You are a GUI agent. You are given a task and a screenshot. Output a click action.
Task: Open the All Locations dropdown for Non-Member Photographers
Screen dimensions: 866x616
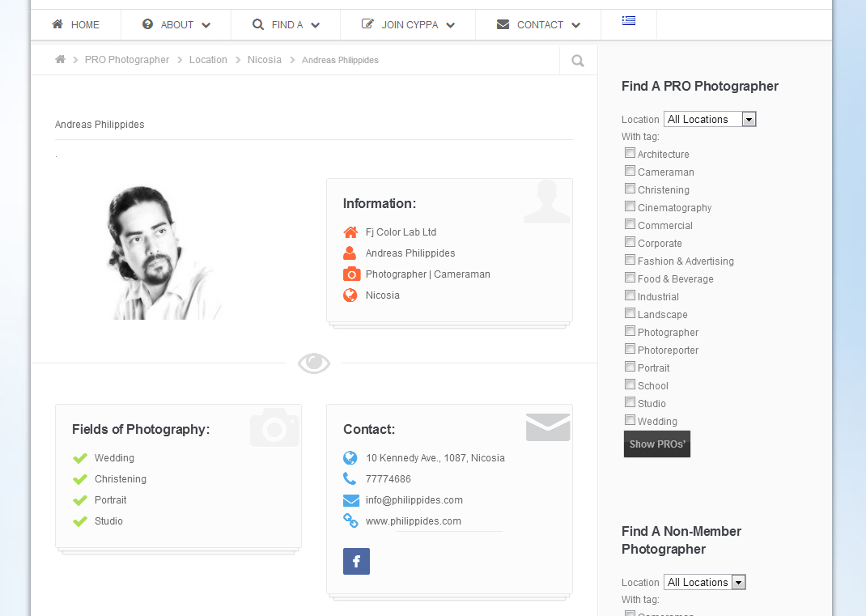coord(704,581)
